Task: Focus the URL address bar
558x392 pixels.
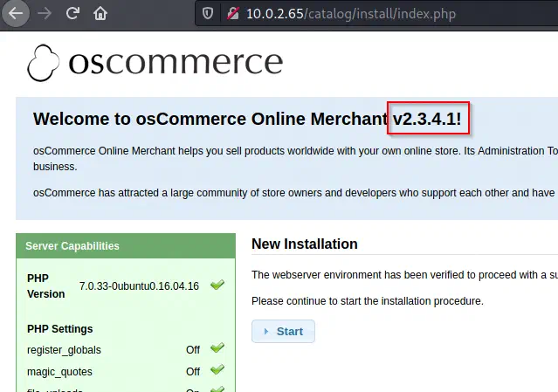Action: [x=377, y=13]
